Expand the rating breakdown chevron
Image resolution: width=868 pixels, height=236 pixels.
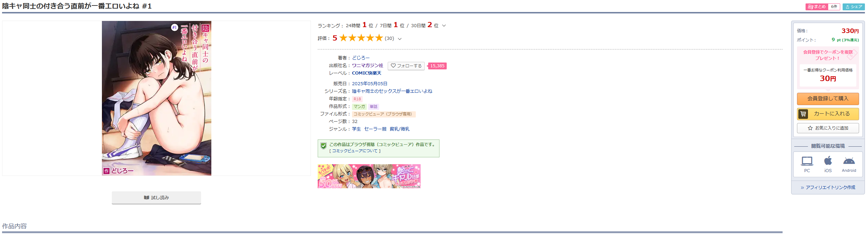[400, 39]
